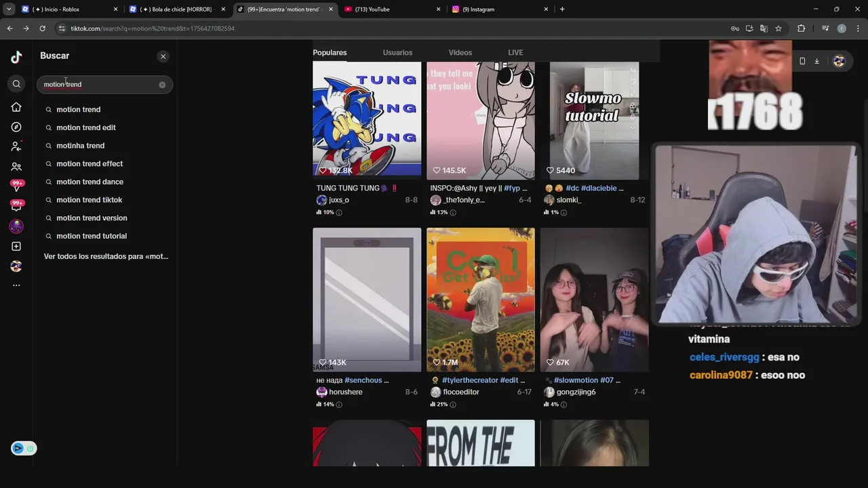868x488 pixels.
Task: Click the #senchous hashtag link
Action: coord(363,380)
